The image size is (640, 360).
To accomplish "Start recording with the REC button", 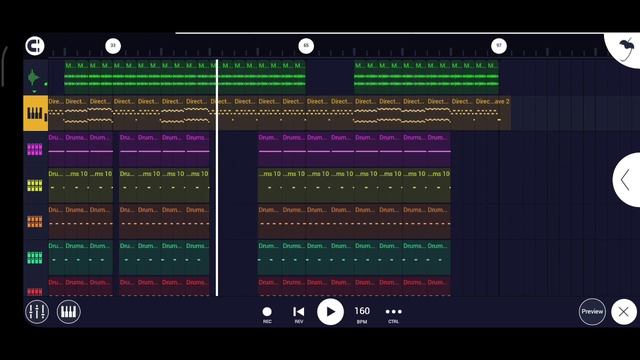I will tap(267, 314).
